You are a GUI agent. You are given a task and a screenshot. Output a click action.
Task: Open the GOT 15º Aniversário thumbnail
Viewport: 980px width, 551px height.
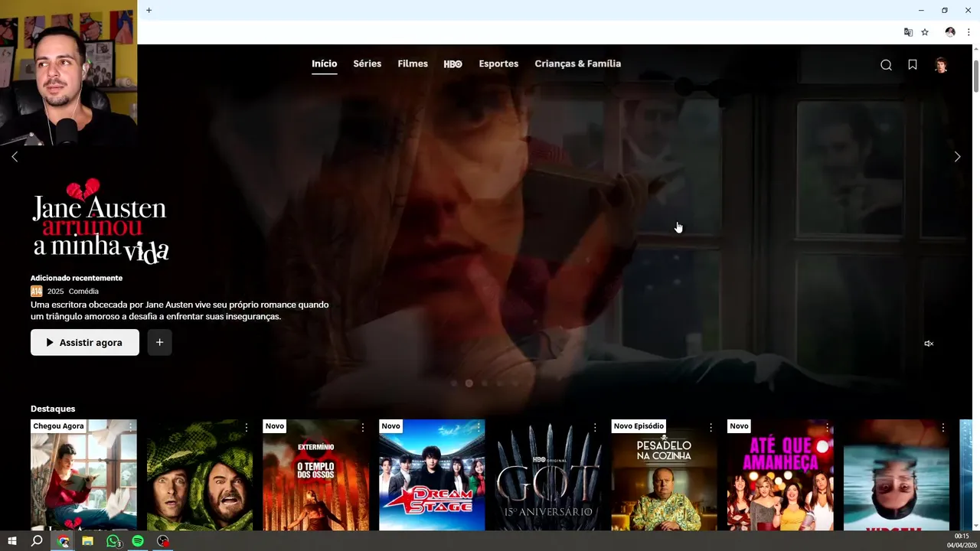pos(548,474)
